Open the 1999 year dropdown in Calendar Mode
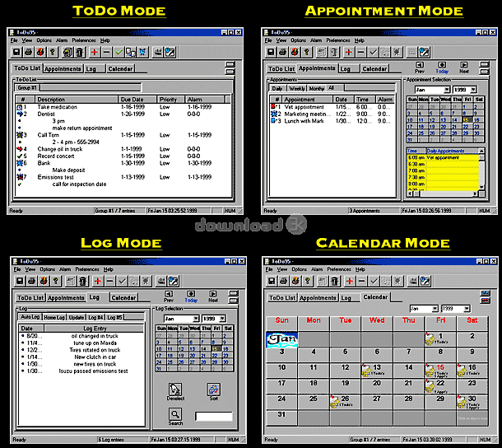This screenshot has height=448, width=502. 467,309
